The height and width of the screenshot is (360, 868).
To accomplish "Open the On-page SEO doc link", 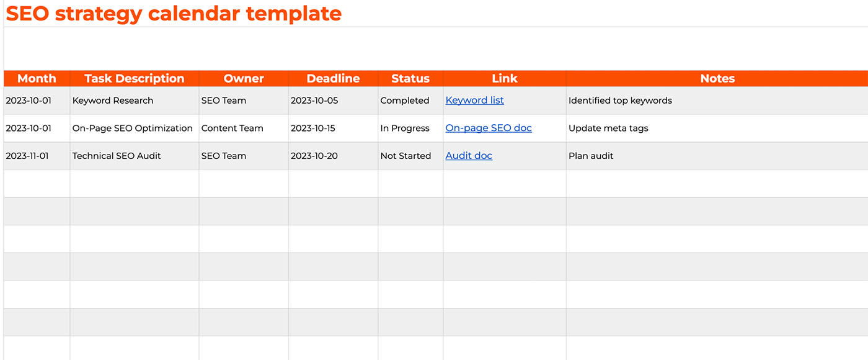I will [x=489, y=128].
